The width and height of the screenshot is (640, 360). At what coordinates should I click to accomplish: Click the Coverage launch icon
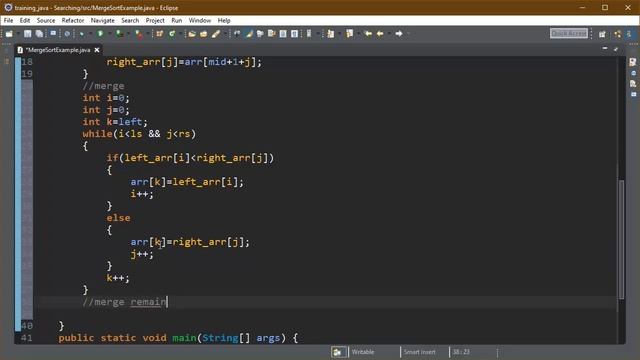point(119,34)
